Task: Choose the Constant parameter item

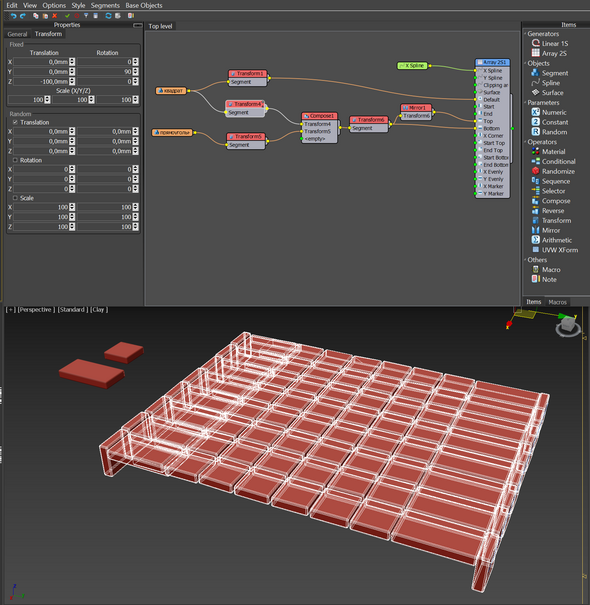Action: pos(550,122)
